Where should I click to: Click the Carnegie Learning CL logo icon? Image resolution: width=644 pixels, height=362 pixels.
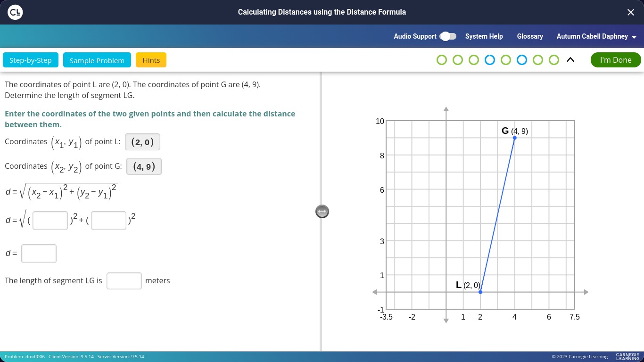15,12
